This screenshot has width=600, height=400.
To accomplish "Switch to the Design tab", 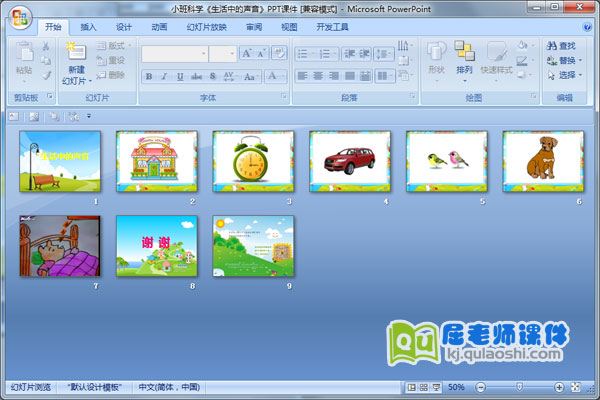I will click(x=124, y=27).
